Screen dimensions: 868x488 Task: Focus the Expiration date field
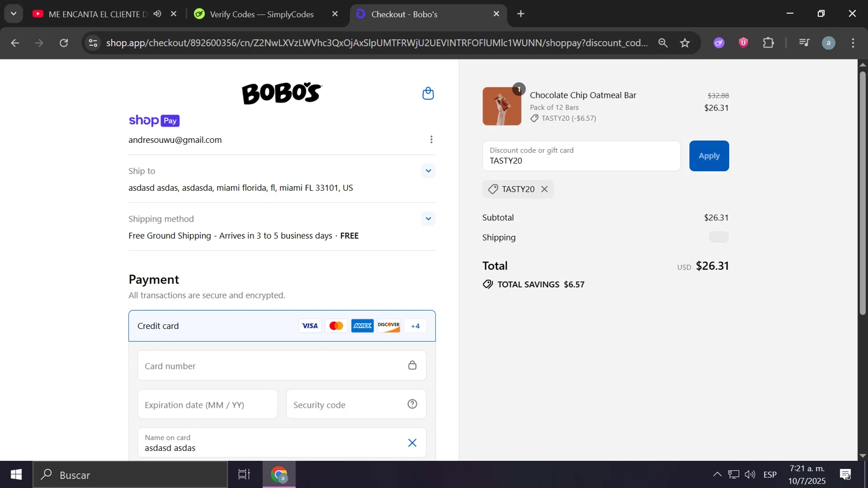208,404
